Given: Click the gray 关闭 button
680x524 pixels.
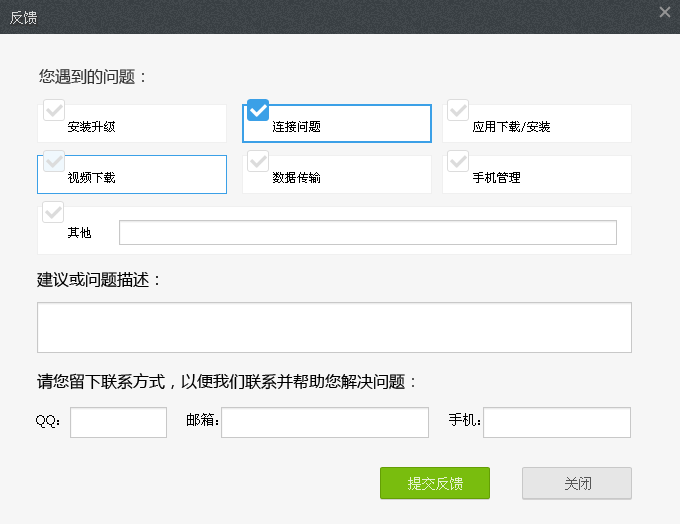Looking at the screenshot, I should pos(576,483).
